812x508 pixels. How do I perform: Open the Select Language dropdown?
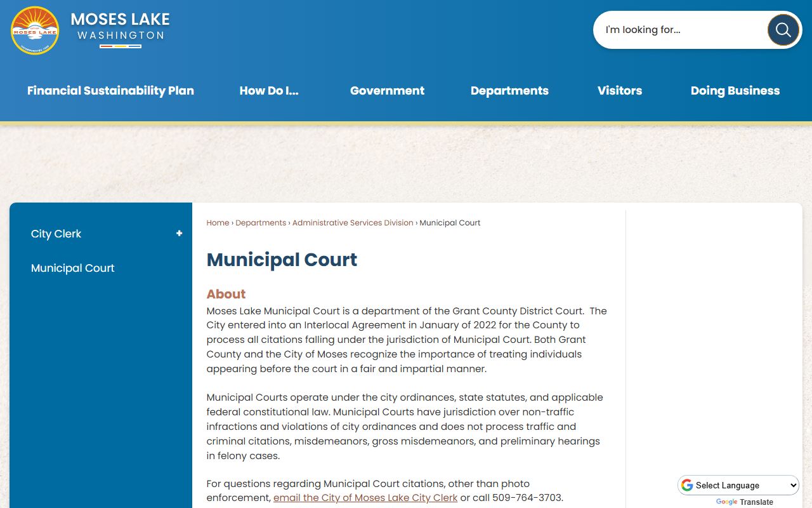coord(738,485)
